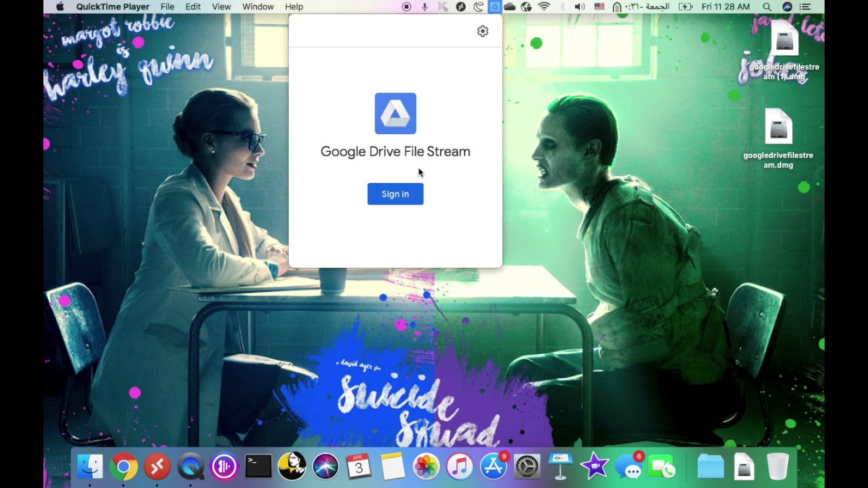Open the Window menu
This screenshot has height=488, width=868.
[x=258, y=7]
